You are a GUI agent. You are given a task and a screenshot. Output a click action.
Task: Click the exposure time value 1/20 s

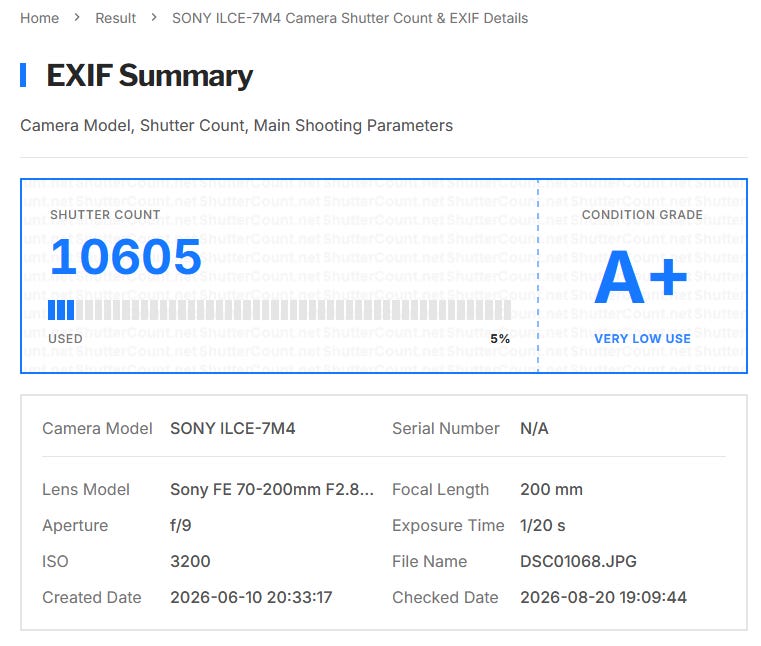tap(543, 526)
